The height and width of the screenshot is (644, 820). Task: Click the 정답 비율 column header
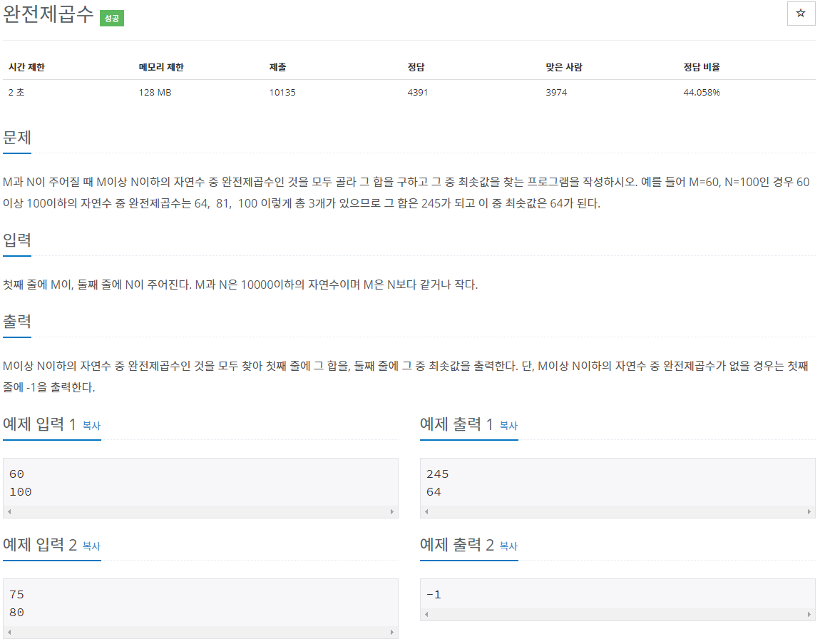(x=702, y=67)
